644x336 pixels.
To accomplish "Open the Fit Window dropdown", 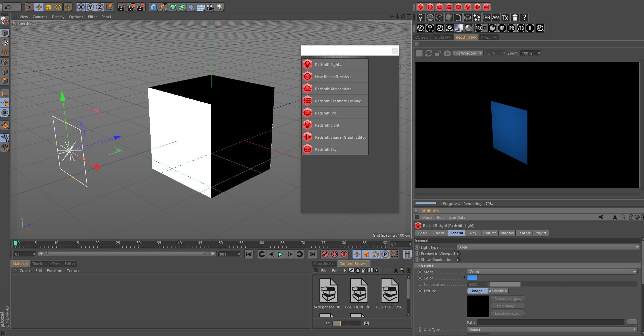I will pyautogui.click(x=468, y=53).
